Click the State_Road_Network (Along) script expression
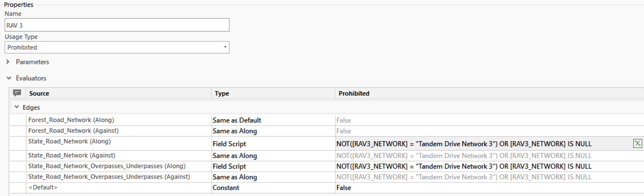This screenshot has width=644, height=196. (464, 144)
